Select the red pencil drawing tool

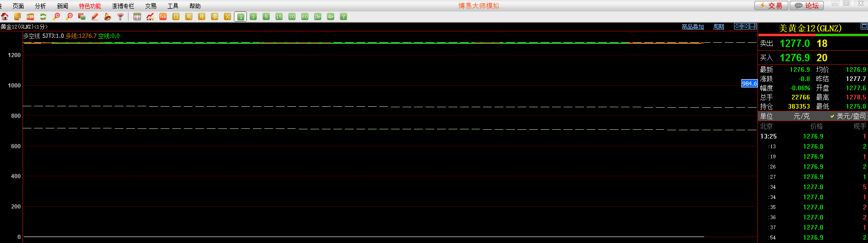click(x=95, y=17)
